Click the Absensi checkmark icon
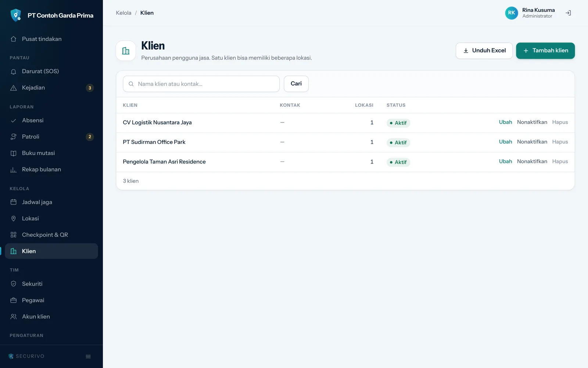The height and width of the screenshot is (368, 588). point(14,120)
